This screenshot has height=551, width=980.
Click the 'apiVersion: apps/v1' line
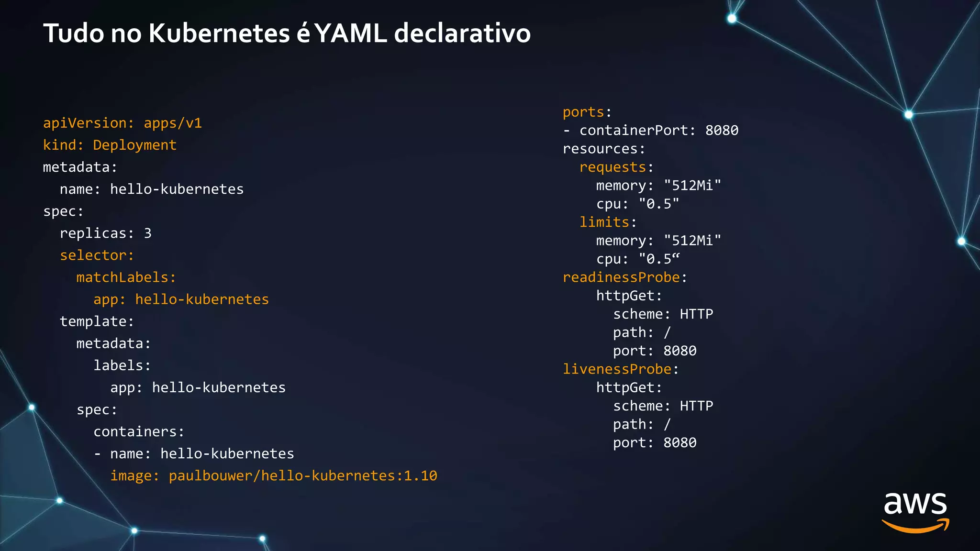pos(122,123)
